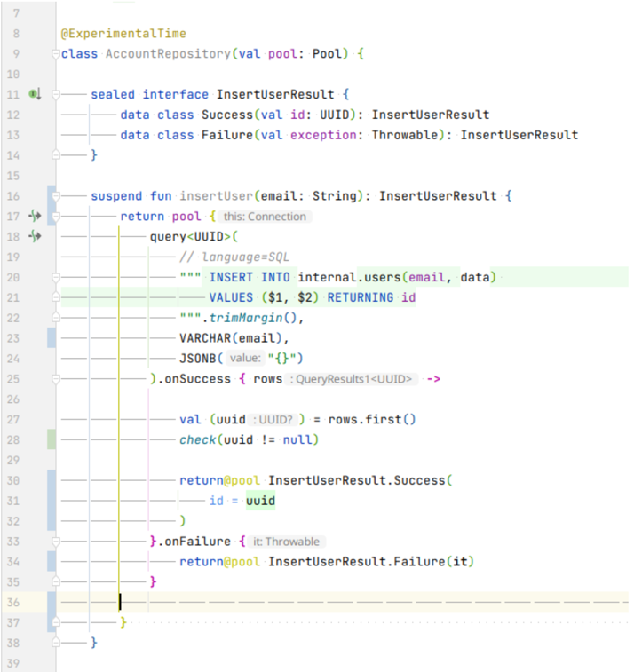Click line number 28 in the gutter
The width and height of the screenshot is (642, 672).
point(17,439)
